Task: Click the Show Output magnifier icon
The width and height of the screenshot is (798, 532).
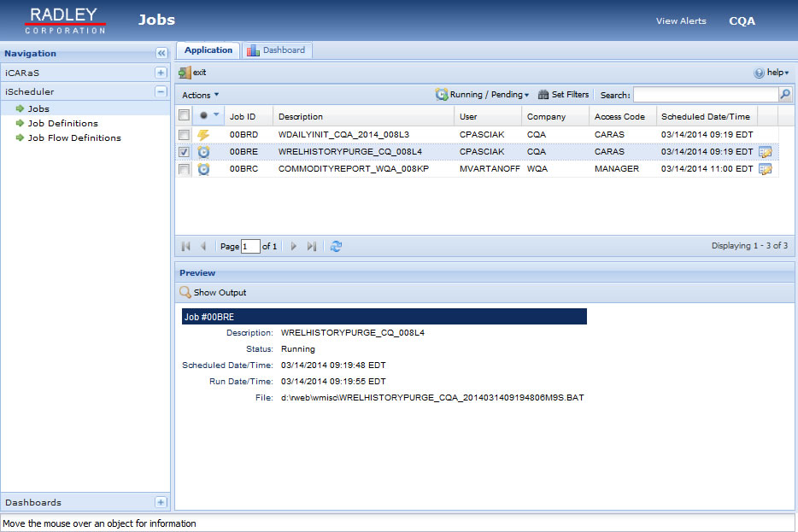Action: tap(185, 291)
